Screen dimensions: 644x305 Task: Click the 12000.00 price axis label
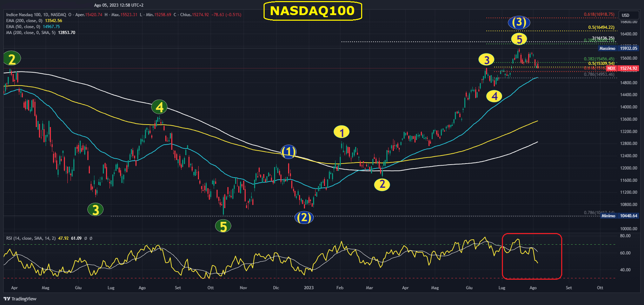tap(629, 168)
